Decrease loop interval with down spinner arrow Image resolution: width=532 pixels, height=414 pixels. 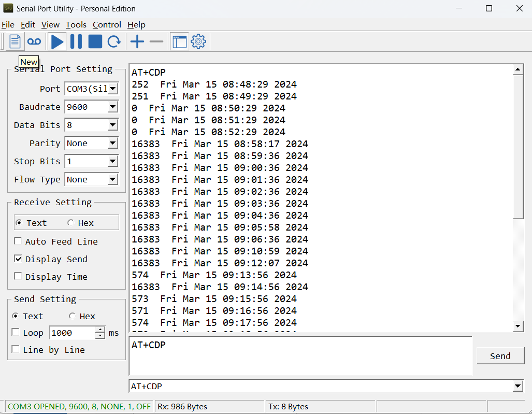coord(100,336)
